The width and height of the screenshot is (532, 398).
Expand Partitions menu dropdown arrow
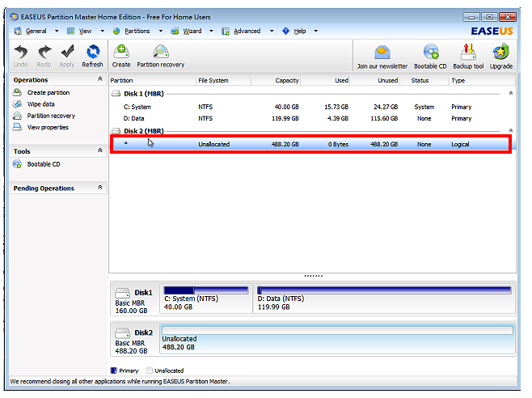(161, 31)
